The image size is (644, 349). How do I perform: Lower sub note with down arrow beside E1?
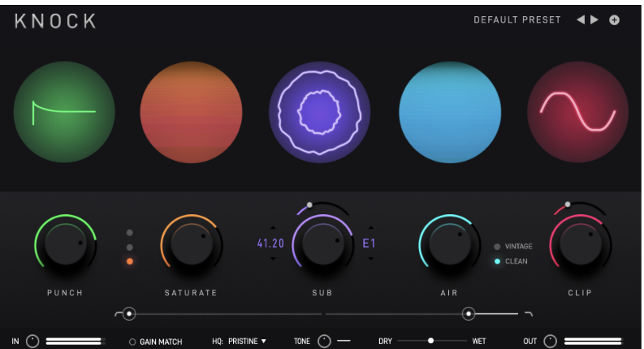click(x=370, y=259)
